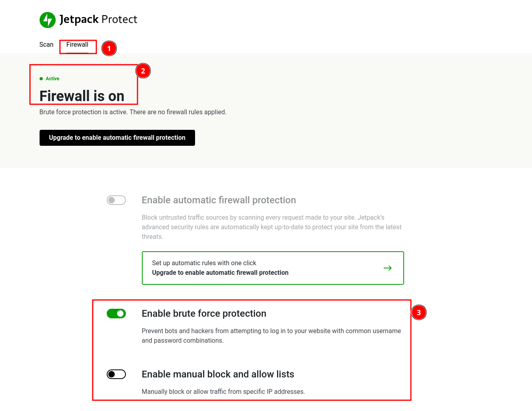Viewport: 532px width, 411px height.
Task: Click the red number 1 badge
Action: tap(109, 49)
